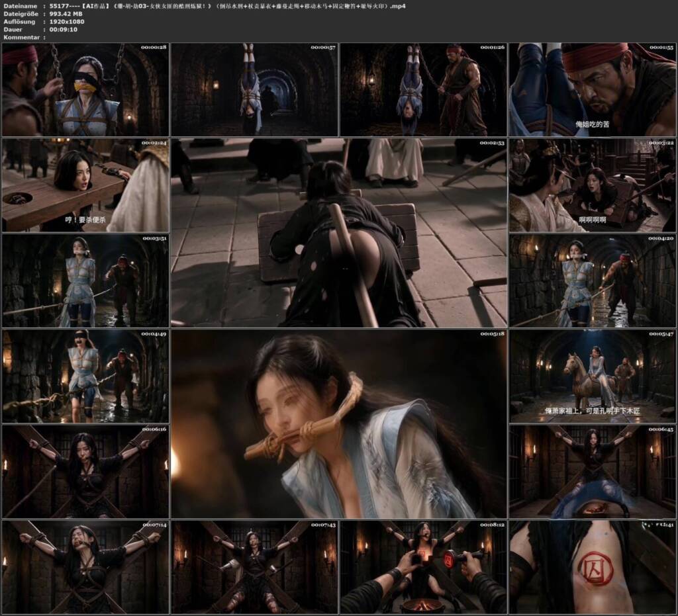Click the Dauer label

13,29
